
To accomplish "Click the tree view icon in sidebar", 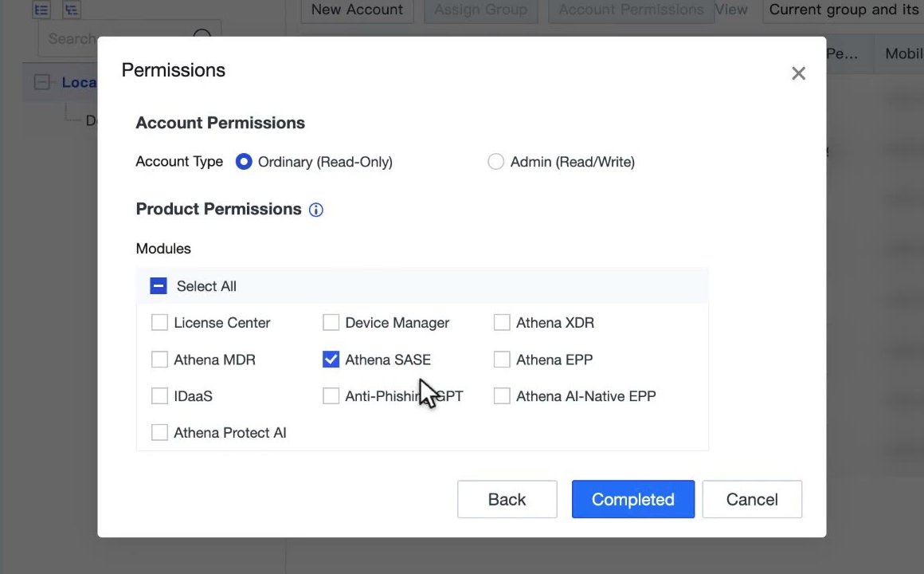I will point(72,10).
